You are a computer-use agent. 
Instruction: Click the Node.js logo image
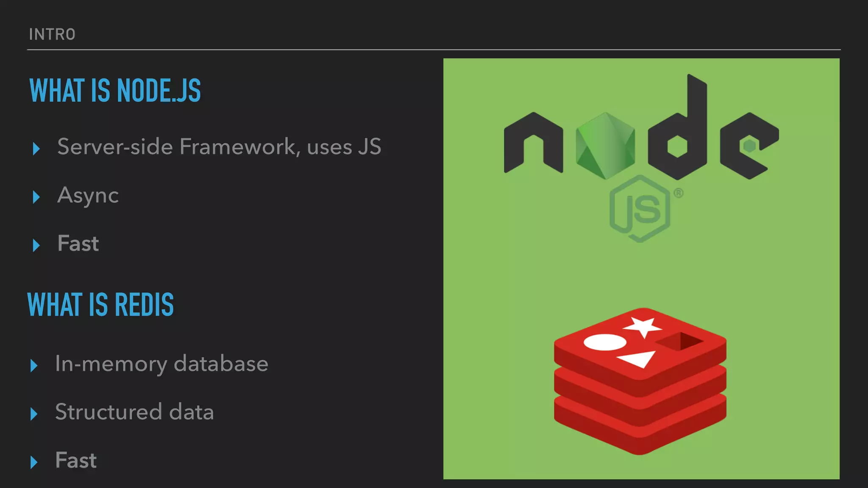point(641,158)
